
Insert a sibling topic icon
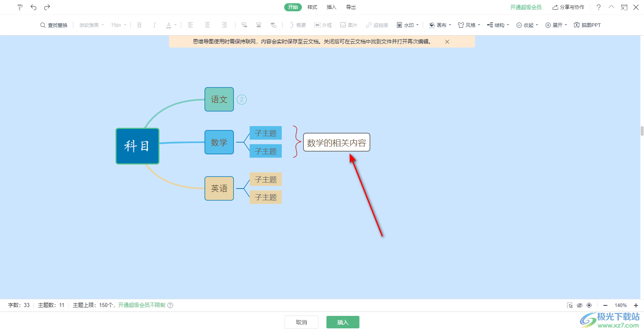(x=259, y=25)
